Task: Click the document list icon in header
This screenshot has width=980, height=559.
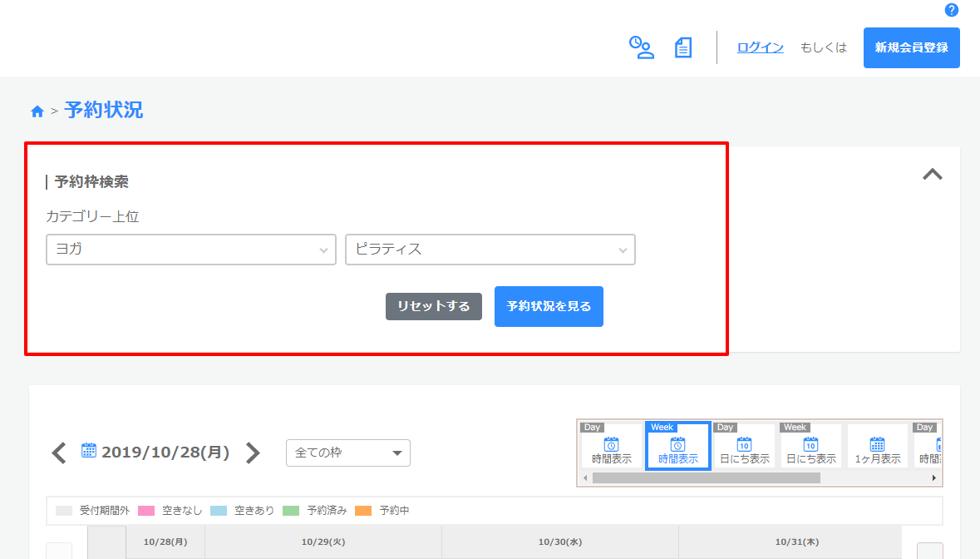Action: pyautogui.click(x=683, y=47)
